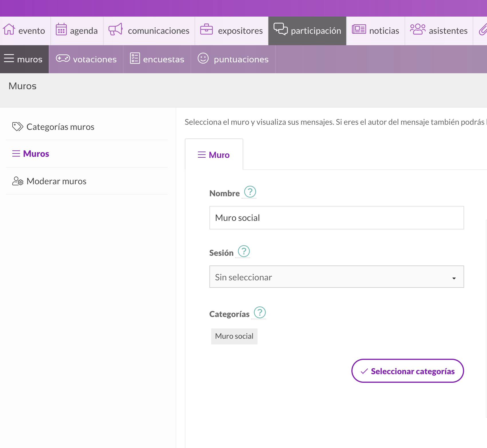Click the Muros sidebar list icon
This screenshot has height=448, width=487.
pyautogui.click(x=16, y=154)
